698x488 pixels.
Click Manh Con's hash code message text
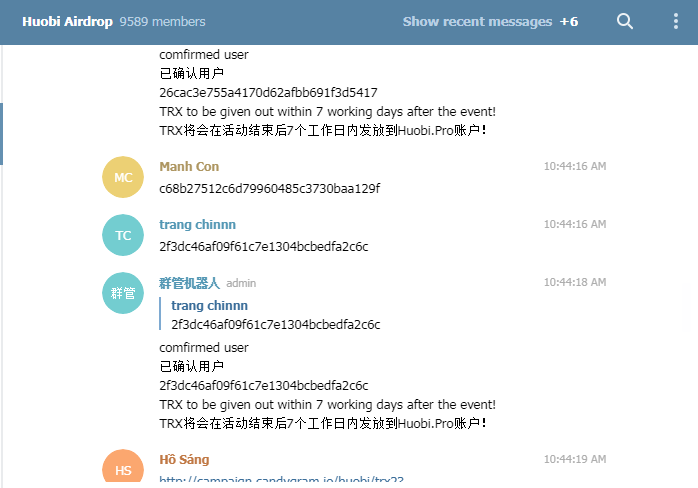coord(270,188)
